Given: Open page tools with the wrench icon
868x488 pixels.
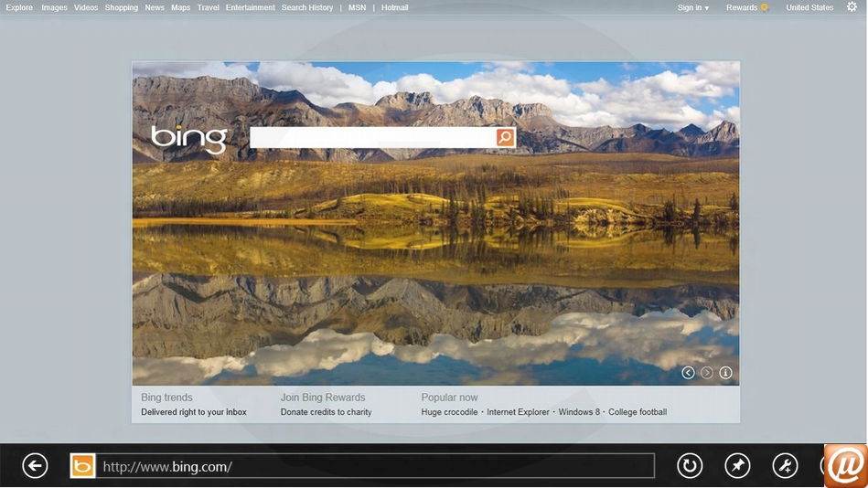Looking at the screenshot, I should click(785, 466).
